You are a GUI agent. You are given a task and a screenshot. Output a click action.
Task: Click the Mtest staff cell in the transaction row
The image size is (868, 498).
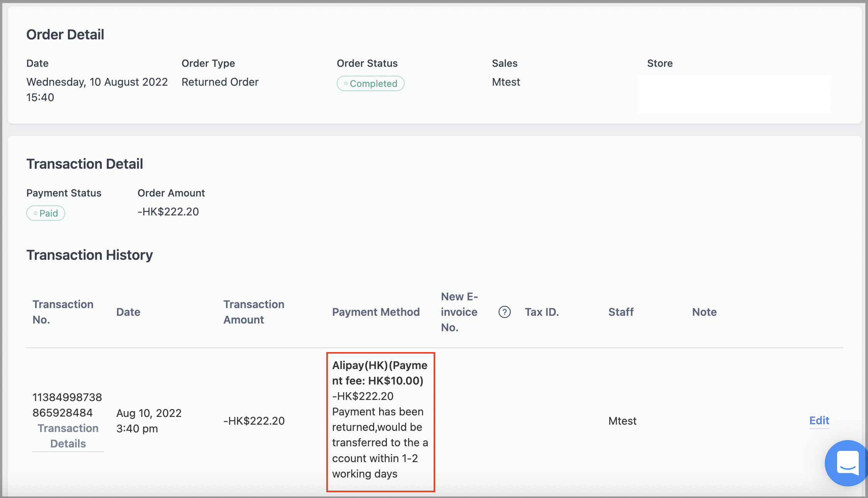[622, 421]
